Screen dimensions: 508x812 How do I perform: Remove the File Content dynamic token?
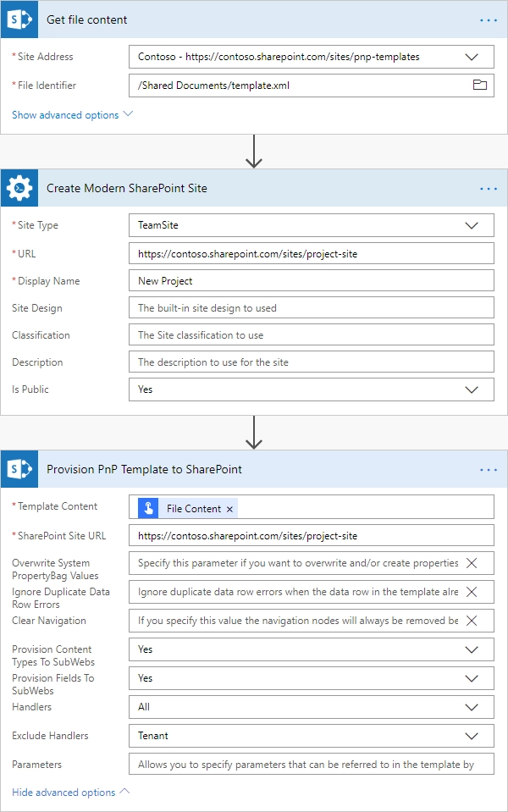230,509
